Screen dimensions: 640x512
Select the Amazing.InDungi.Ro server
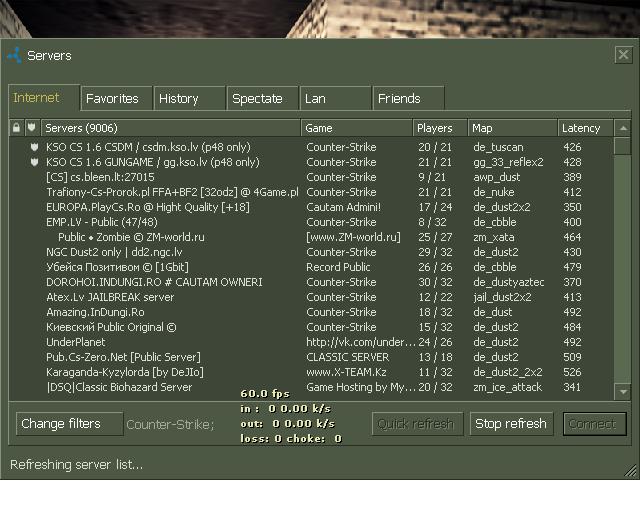pos(311,312)
